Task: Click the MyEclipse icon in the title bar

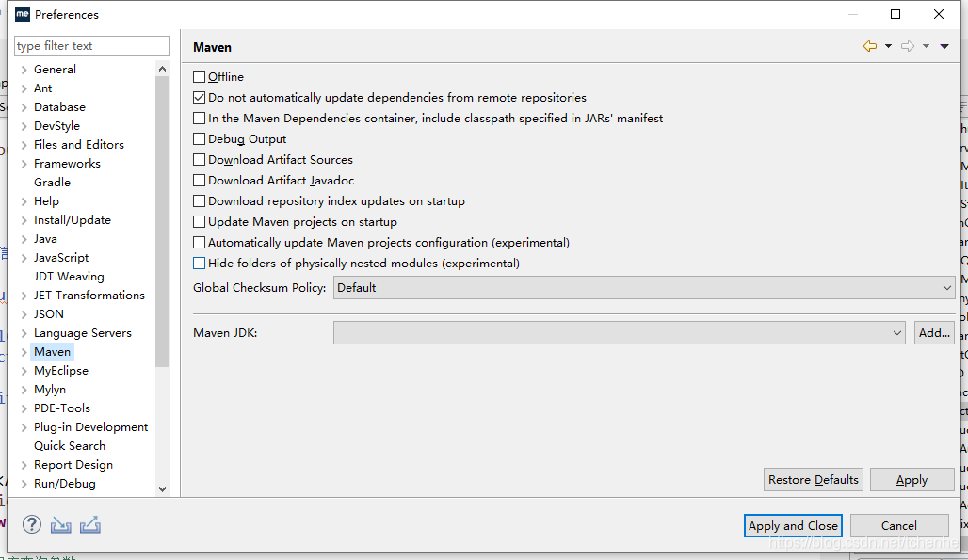Action: click(23, 13)
